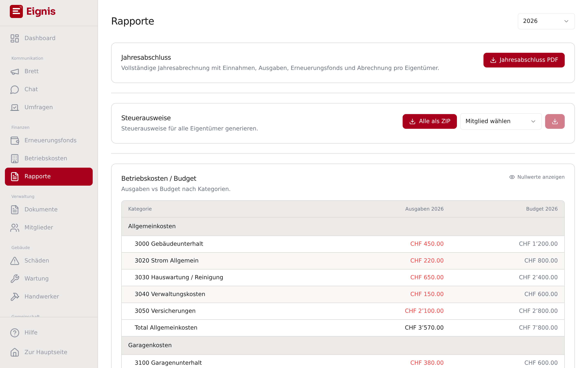Select row 3050 Versicherungen
This screenshot has height=368, width=588.
coord(343,311)
